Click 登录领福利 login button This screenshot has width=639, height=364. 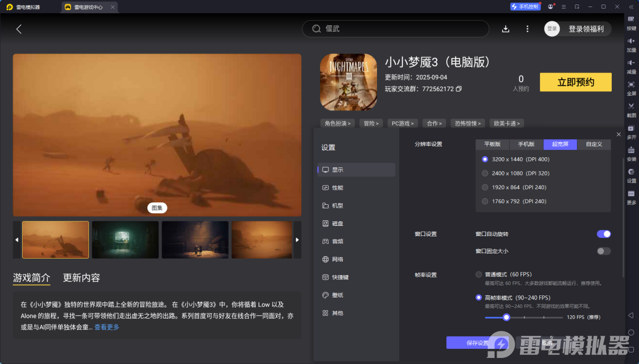[x=586, y=29]
